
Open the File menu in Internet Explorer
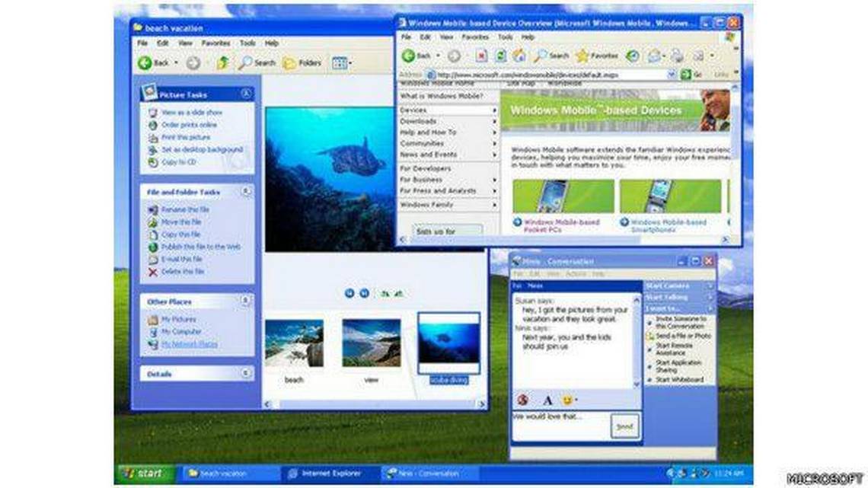407,37
